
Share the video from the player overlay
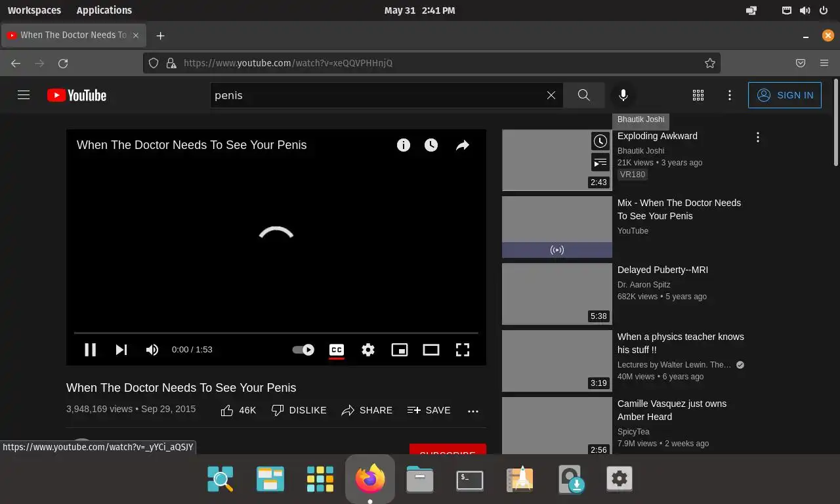[463, 145]
